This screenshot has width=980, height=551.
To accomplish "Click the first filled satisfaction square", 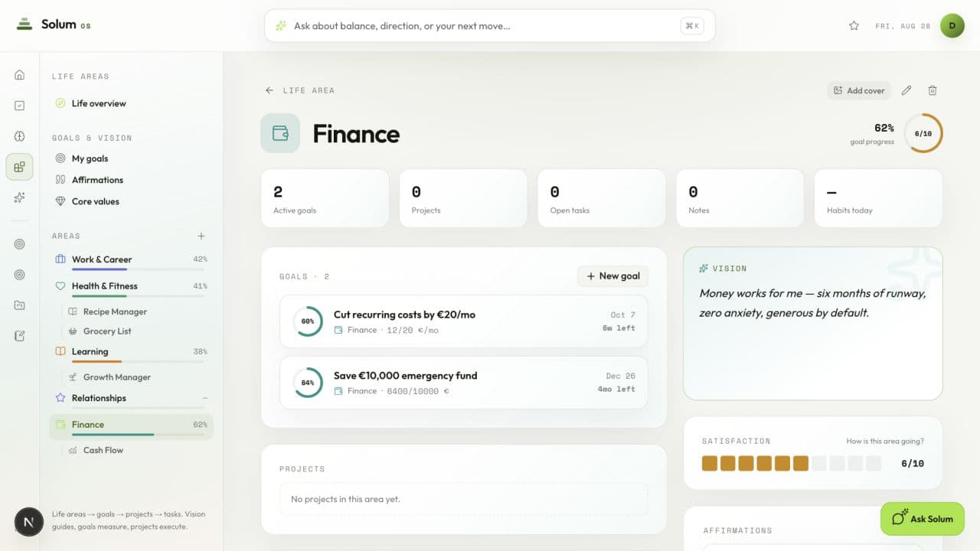I will pos(710,463).
